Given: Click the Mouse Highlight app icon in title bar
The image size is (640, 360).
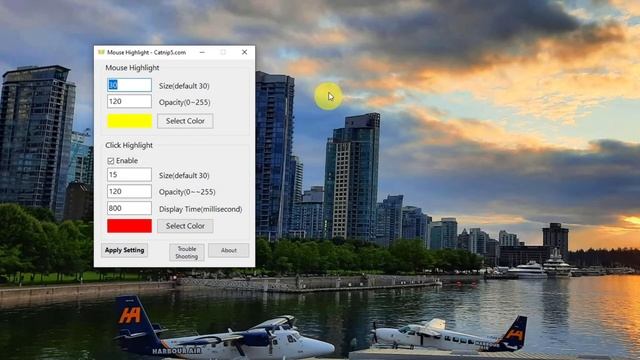Looking at the screenshot, I should click(x=101, y=52).
